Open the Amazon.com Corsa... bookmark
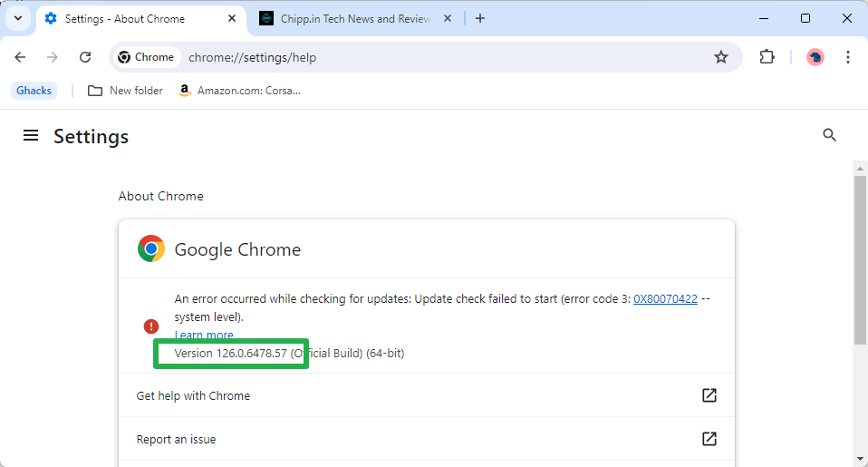Screen dimensions: 868x467 tap(240, 91)
